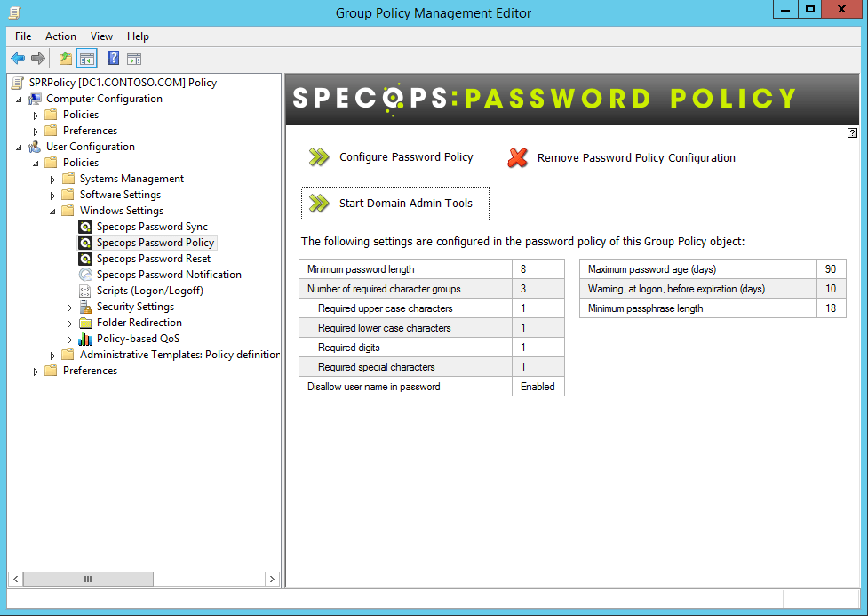Image resolution: width=868 pixels, height=616 pixels.
Task: Click the Minimum passphrase length row
Action: tap(713, 308)
